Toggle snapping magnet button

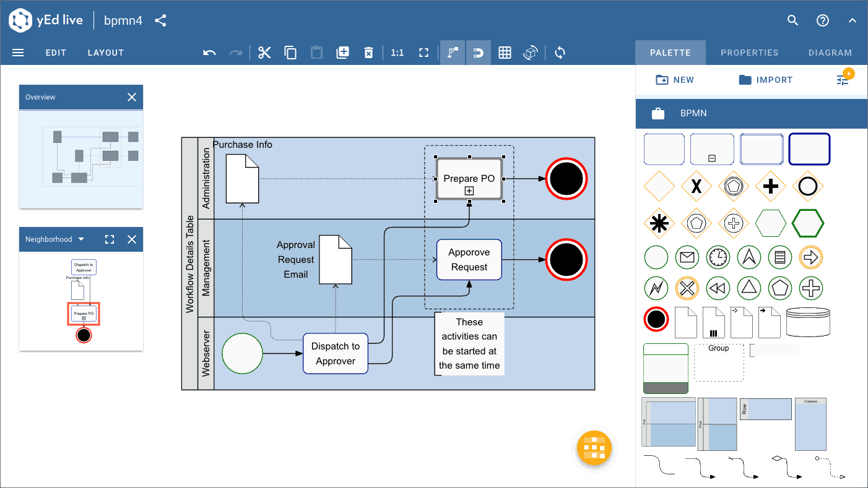click(x=479, y=53)
